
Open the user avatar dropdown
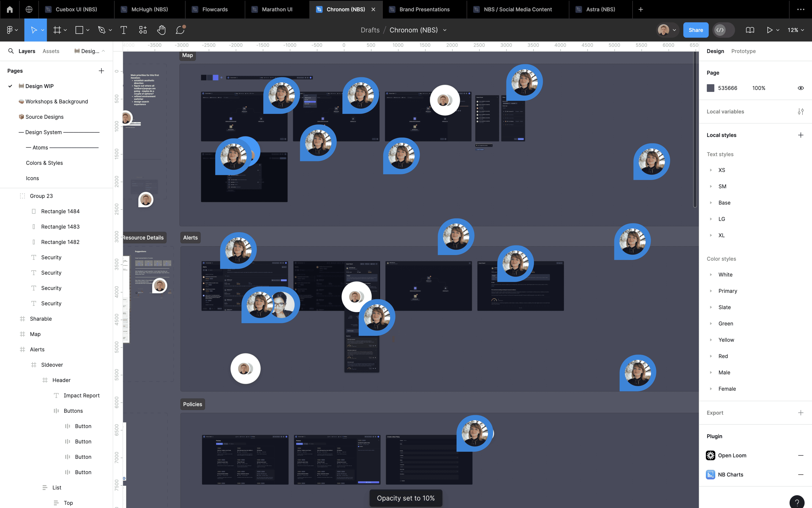[674, 30]
